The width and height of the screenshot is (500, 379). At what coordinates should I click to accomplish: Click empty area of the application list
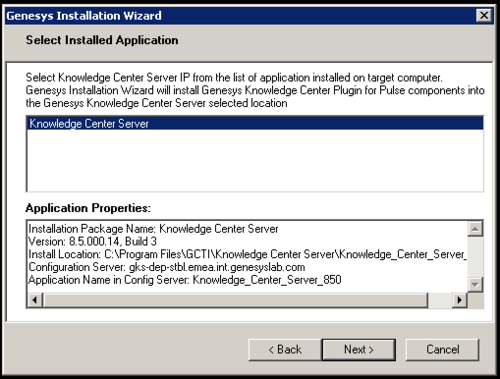[x=255, y=160]
